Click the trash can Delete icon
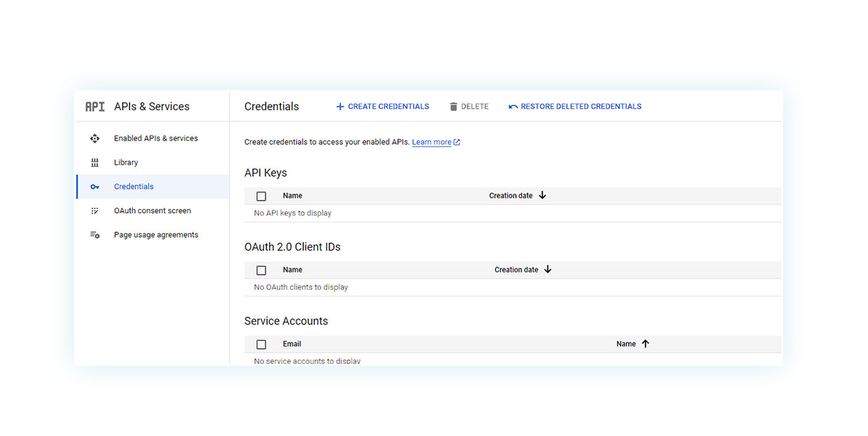The height and width of the screenshot is (436, 868). pyautogui.click(x=453, y=106)
